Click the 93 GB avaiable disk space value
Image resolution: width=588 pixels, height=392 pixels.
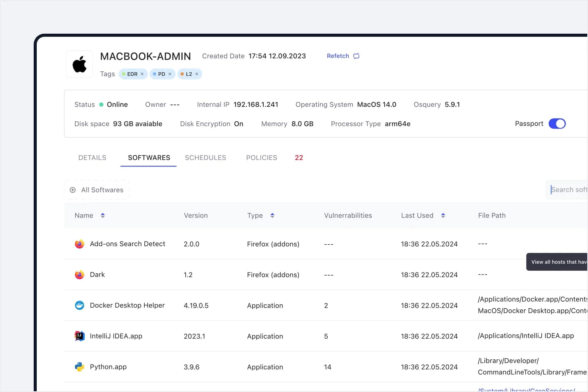point(137,124)
